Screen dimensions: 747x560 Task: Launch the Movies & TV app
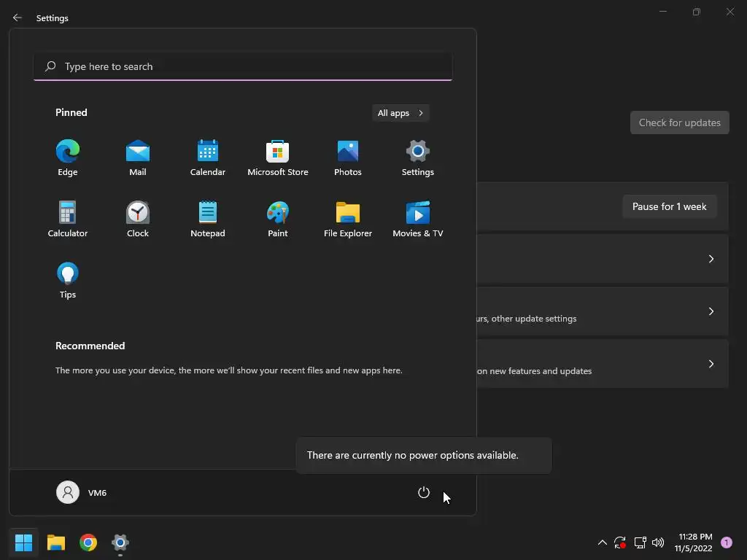click(418, 219)
